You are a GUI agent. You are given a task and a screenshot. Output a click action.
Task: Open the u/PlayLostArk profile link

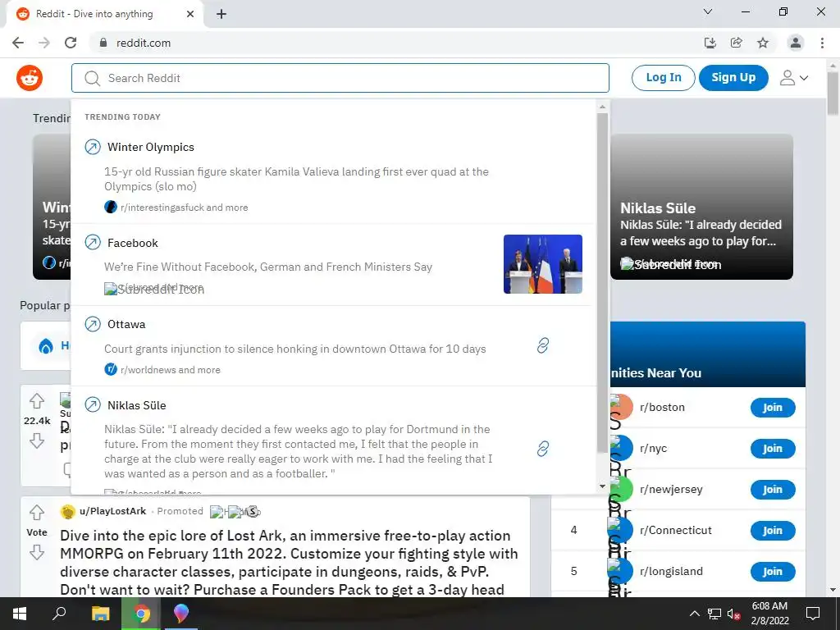(x=112, y=511)
